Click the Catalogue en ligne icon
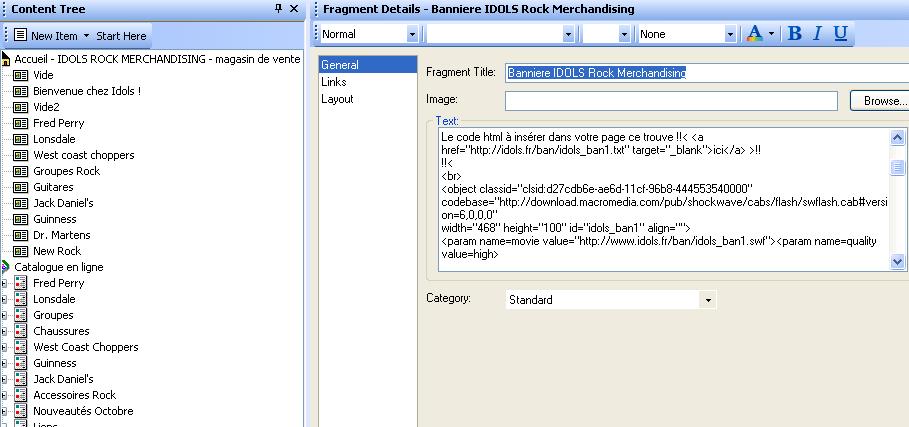The image size is (909, 427). tap(6, 267)
